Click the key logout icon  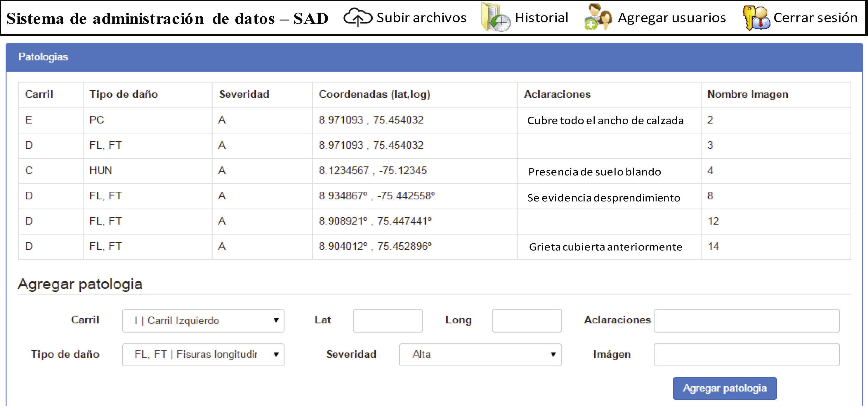(x=756, y=18)
